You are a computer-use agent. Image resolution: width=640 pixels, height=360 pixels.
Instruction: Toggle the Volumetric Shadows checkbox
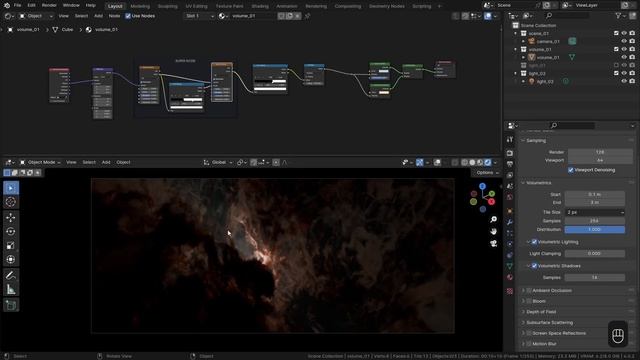click(534, 266)
